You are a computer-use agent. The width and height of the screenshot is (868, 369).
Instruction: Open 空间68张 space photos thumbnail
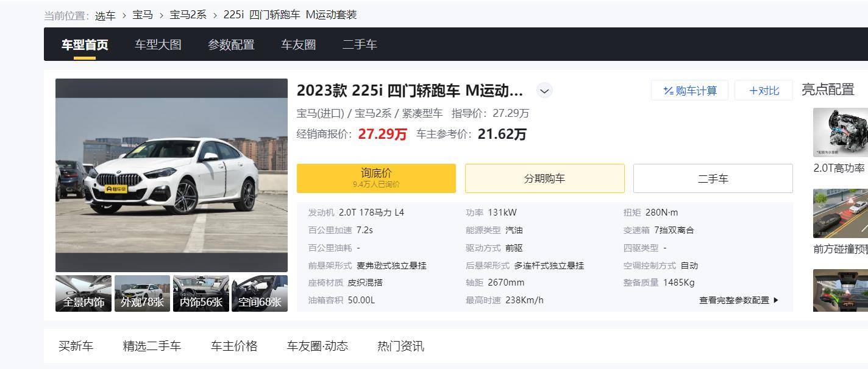[260, 293]
